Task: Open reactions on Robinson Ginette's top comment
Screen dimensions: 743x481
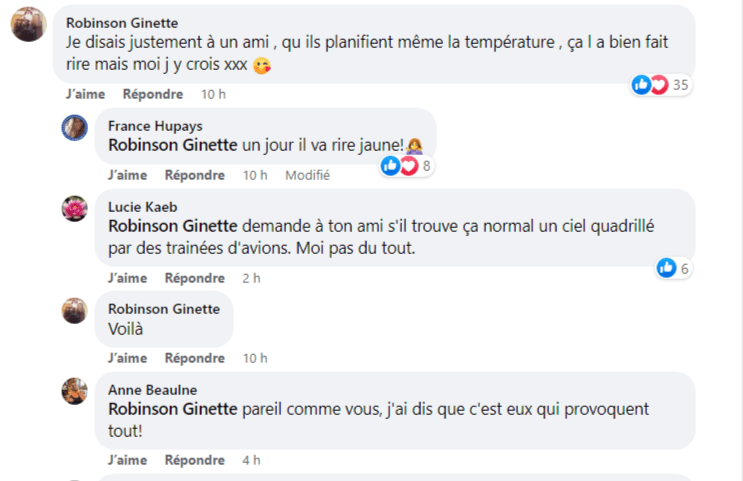Action: 661,85
